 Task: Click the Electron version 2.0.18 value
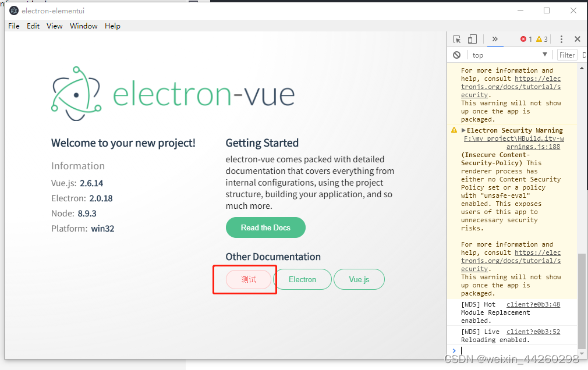pos(101,198)
